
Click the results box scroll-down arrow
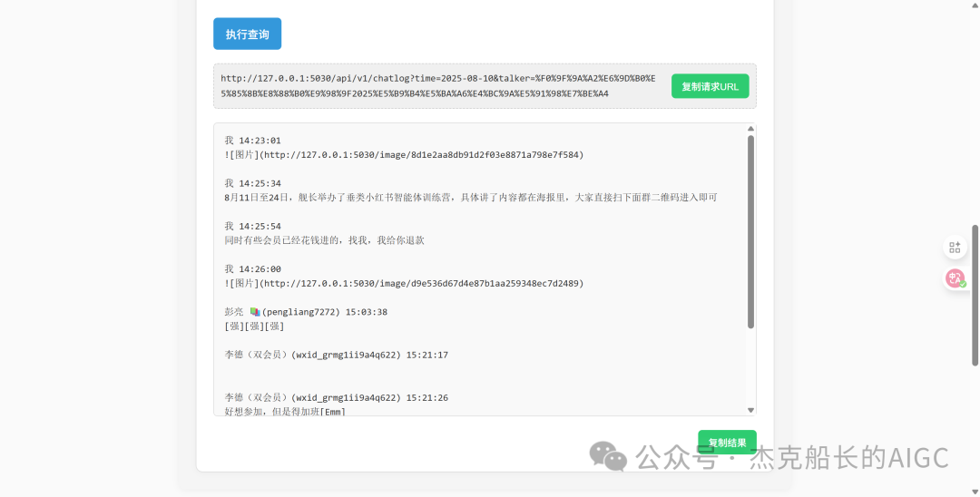750,410
